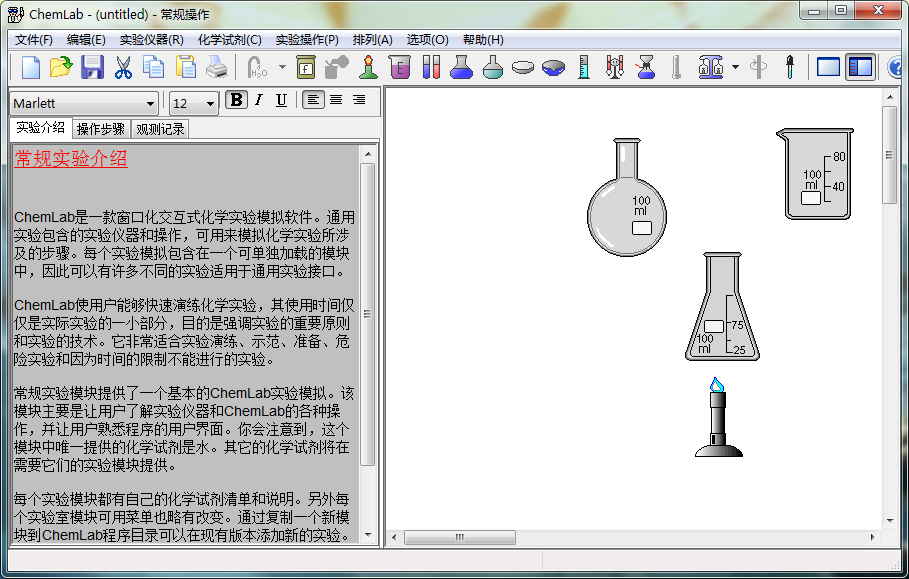Image resolution: width=909 pixels, height=579 pixels.
Task: Add a round-bottom flask from toolbar
Action: (x=493, y=67)
